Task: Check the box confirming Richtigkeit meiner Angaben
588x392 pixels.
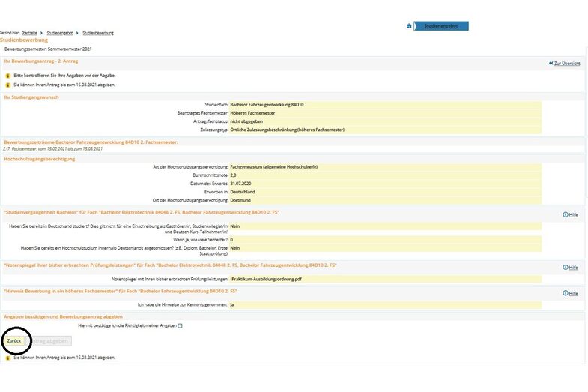Action: coord(180,325)
